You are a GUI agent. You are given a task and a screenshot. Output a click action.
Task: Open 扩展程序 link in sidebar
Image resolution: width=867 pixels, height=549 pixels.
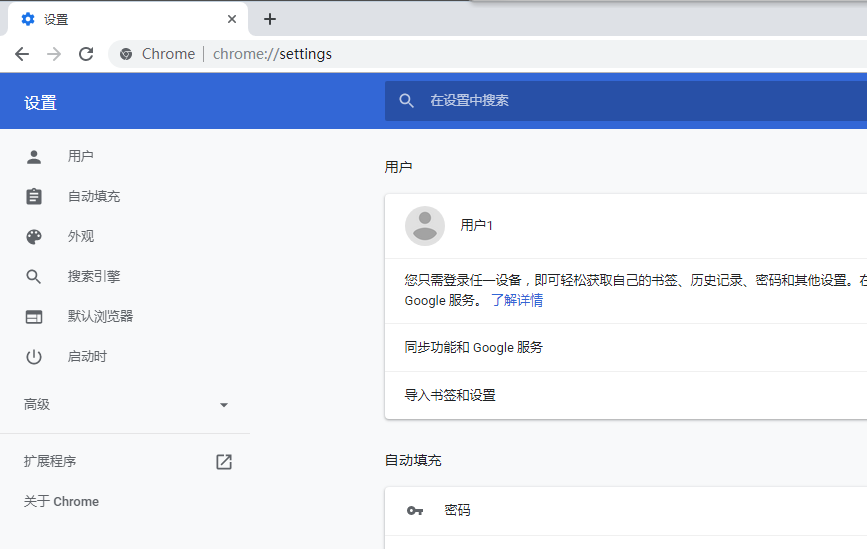[50, 462]
